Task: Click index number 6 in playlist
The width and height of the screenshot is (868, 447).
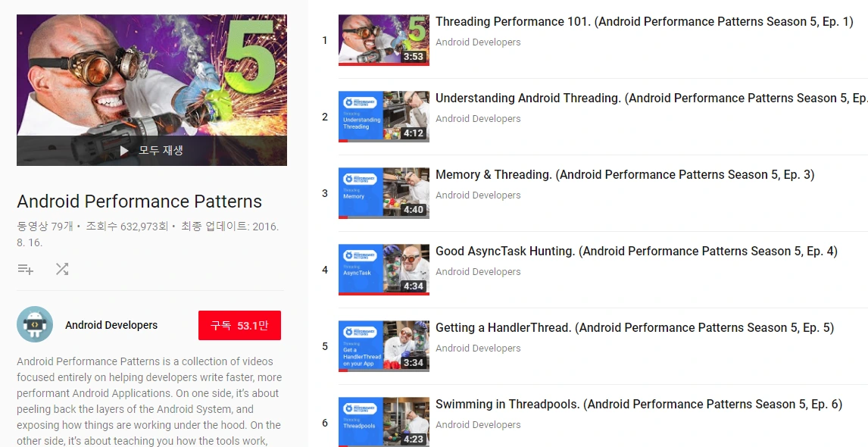Action: [x=324, y=423]
